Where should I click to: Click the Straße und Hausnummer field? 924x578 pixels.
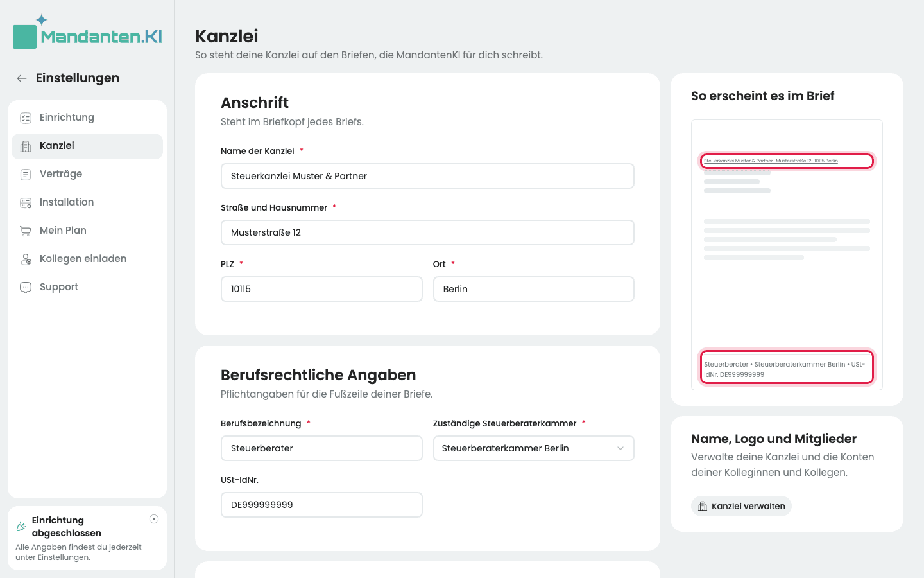(427, 232)
